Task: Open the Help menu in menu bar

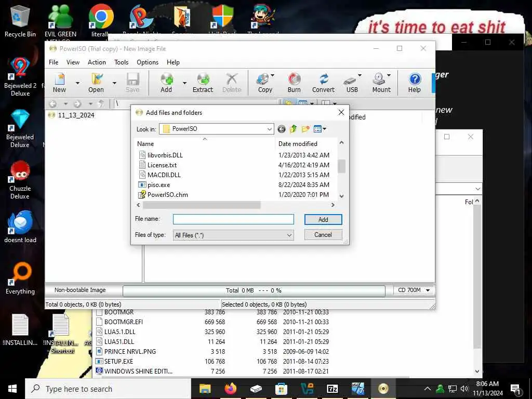Action: coord(173,62)
